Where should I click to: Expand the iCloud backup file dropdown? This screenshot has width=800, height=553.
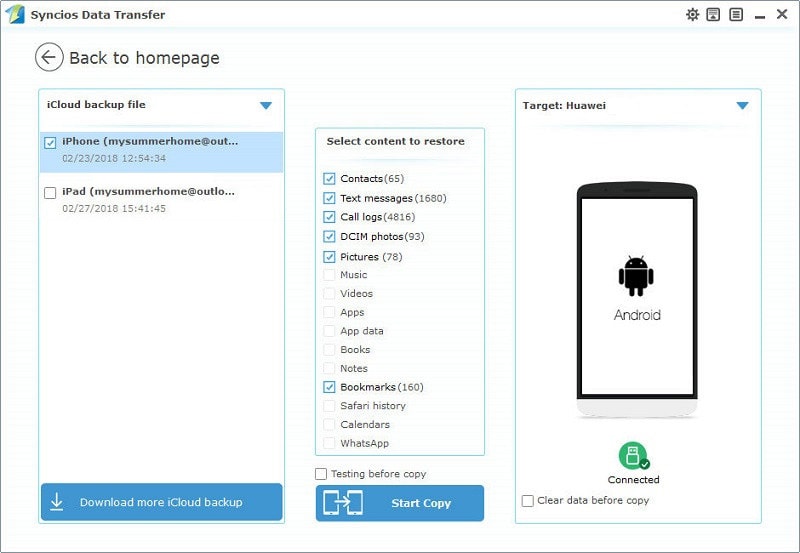pyautogui.click(x=266, y=106)
